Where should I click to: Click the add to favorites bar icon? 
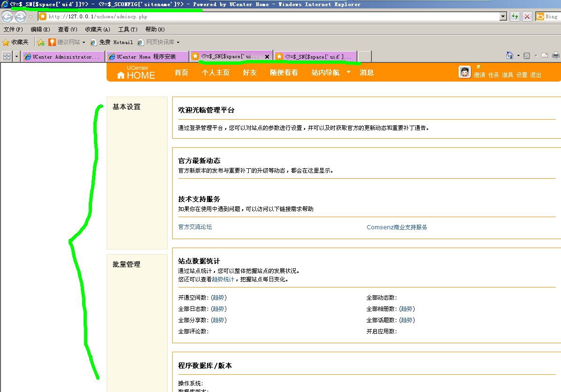pyautogui.click(x=41, y=43)
